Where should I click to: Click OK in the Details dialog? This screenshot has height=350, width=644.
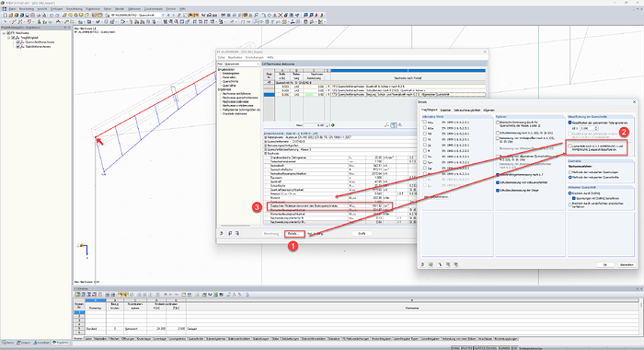605,264
